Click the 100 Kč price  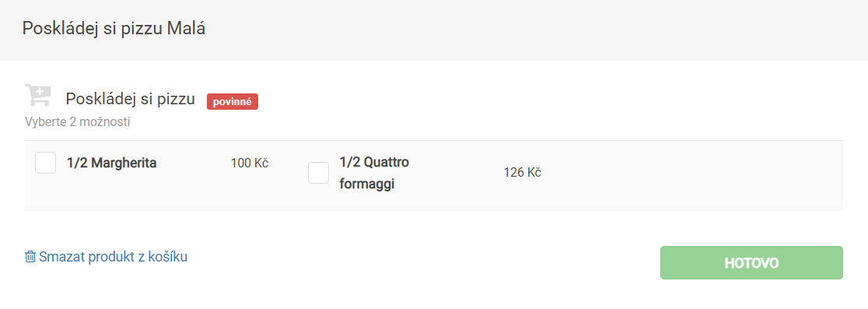(250, 163)
